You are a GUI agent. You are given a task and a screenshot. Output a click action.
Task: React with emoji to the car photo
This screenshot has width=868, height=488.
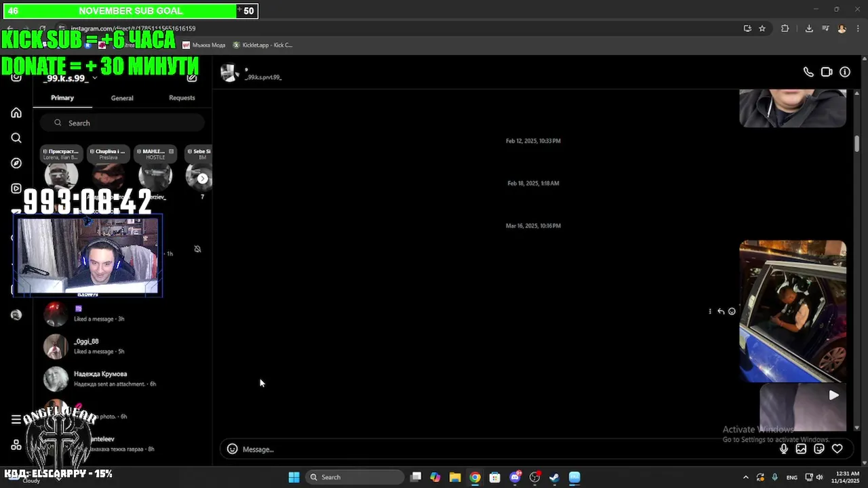732,311
